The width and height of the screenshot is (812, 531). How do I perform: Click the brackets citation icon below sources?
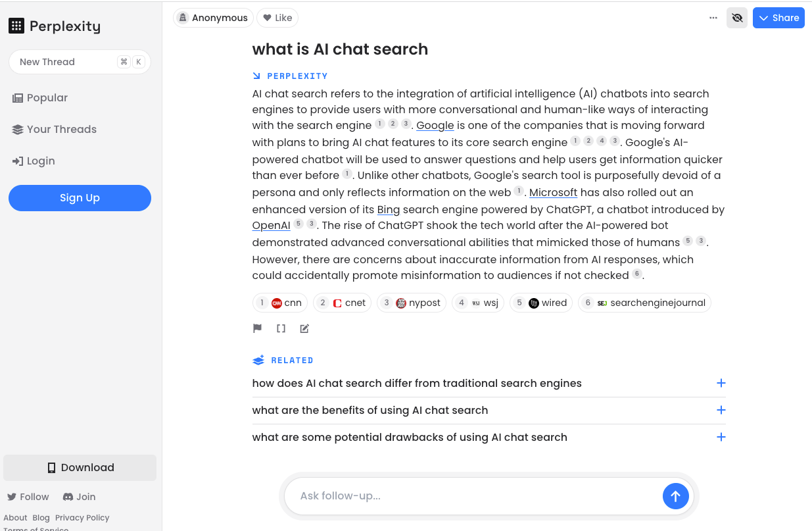281,328
